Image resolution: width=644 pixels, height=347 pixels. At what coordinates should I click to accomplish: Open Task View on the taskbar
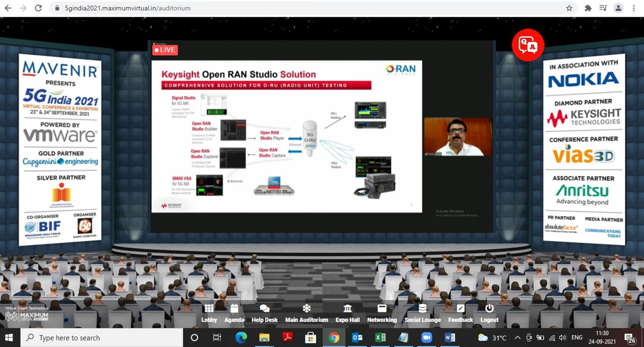(217, 338)
